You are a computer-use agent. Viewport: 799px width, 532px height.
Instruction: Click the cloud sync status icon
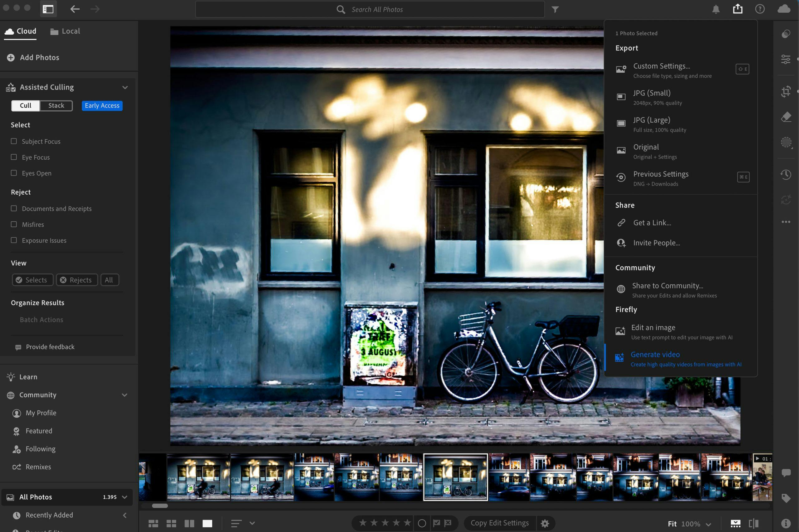[x=784, y=9]
